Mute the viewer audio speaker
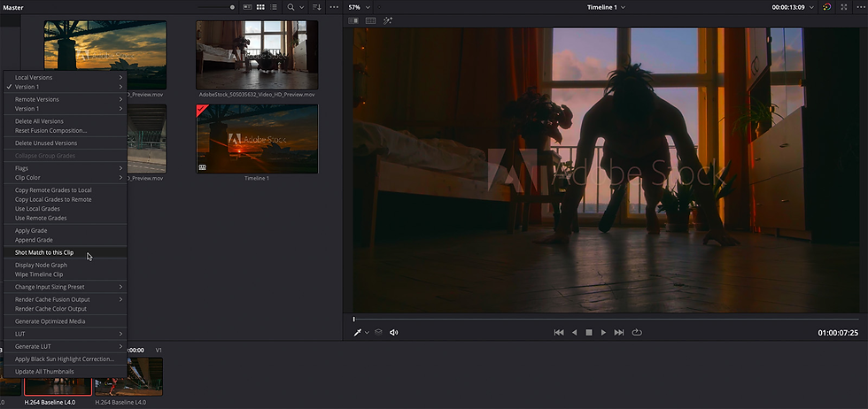 pyautogui.click(x=393, y=332)
